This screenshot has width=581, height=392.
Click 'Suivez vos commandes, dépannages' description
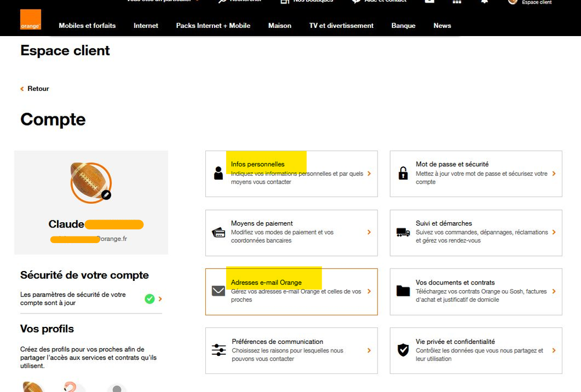coord(482,236)
